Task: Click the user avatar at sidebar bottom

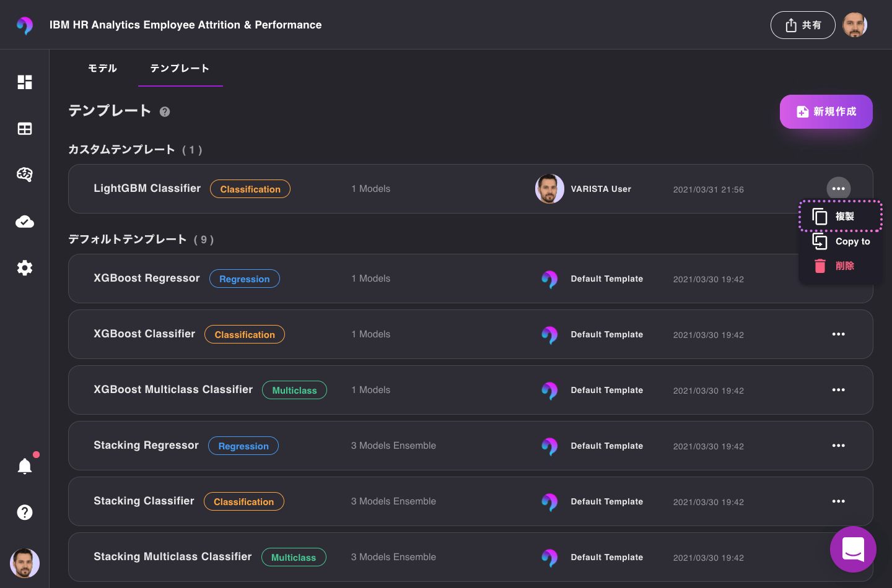Action: [x=25, y=563]
